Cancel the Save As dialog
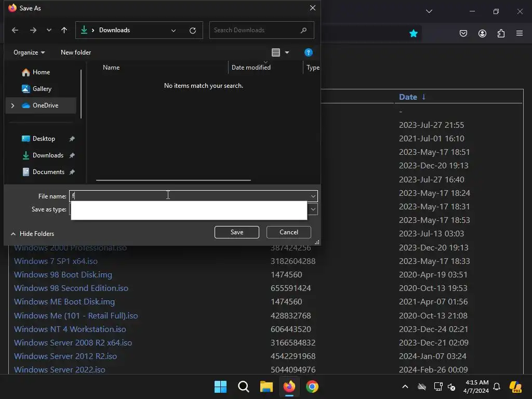Image resolution: width=532 pixels, height=399 pixels. 289,232
